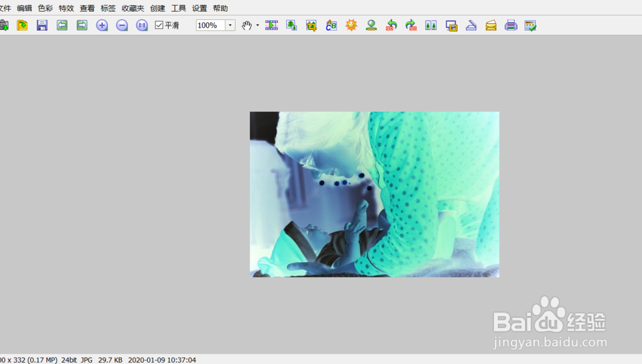Go to next image with right arrow
The height and width of the screenshot is (364, 642).
(x=82, y=26)
